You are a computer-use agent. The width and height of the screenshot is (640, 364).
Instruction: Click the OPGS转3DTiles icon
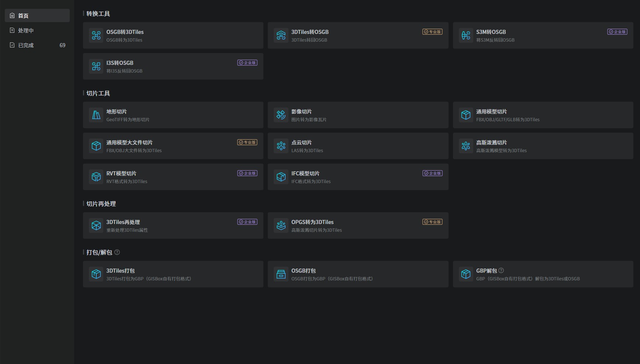[x=281, y=225]
